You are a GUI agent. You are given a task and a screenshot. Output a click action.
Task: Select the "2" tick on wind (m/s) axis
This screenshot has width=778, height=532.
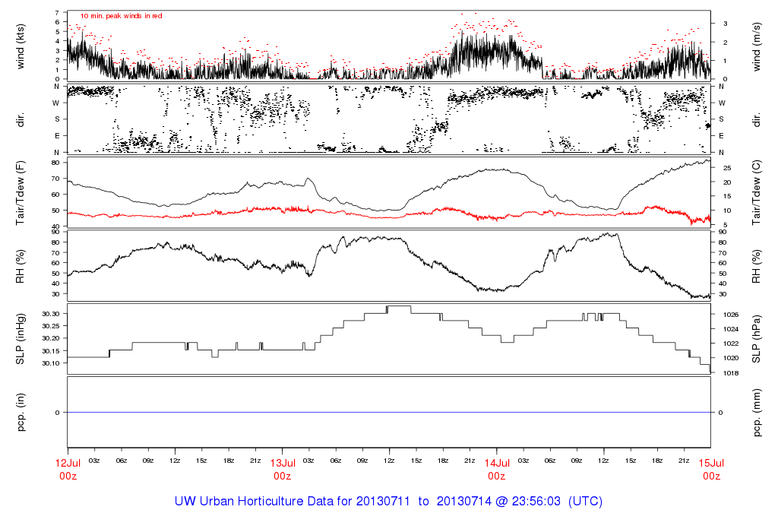tap(726, 43)
